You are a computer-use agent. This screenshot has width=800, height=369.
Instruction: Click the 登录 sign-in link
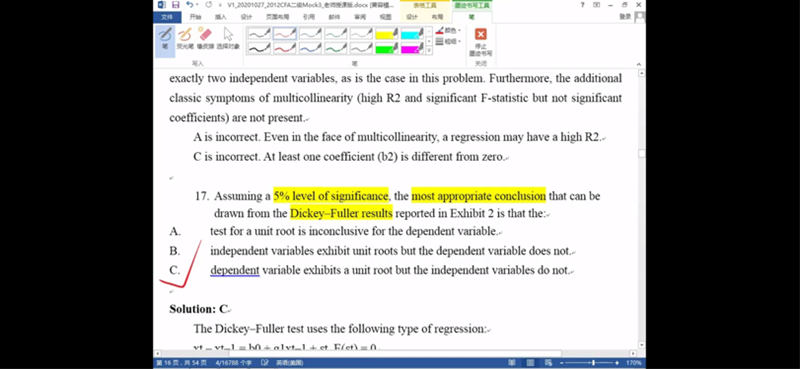click(x=625, y=17)
